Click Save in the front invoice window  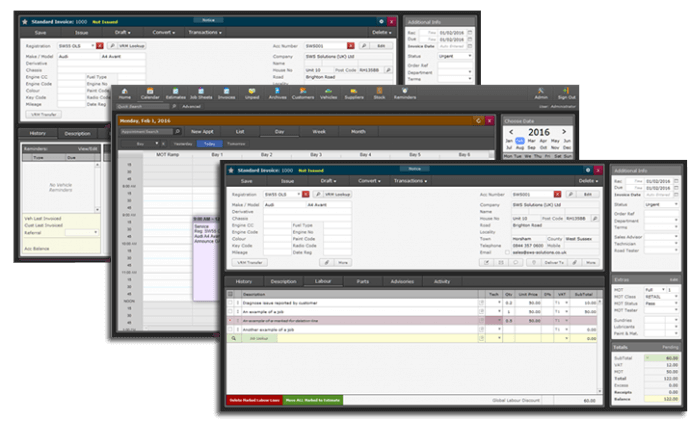(x=246, y=181)
